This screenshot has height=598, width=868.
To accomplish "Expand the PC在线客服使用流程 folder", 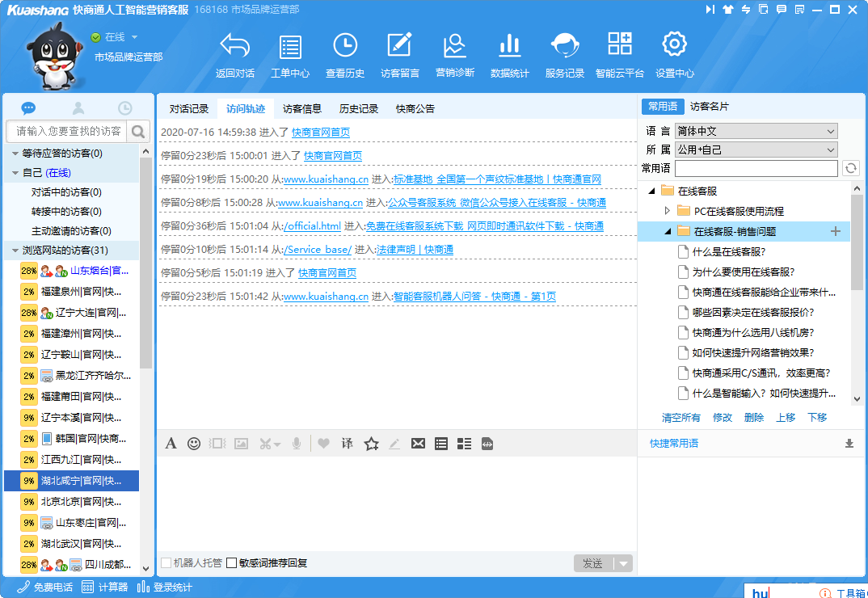I will tap(668, 211).
